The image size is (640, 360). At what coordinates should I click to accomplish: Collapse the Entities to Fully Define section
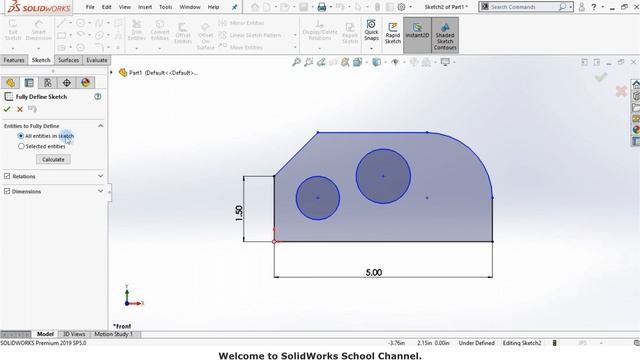100,126
